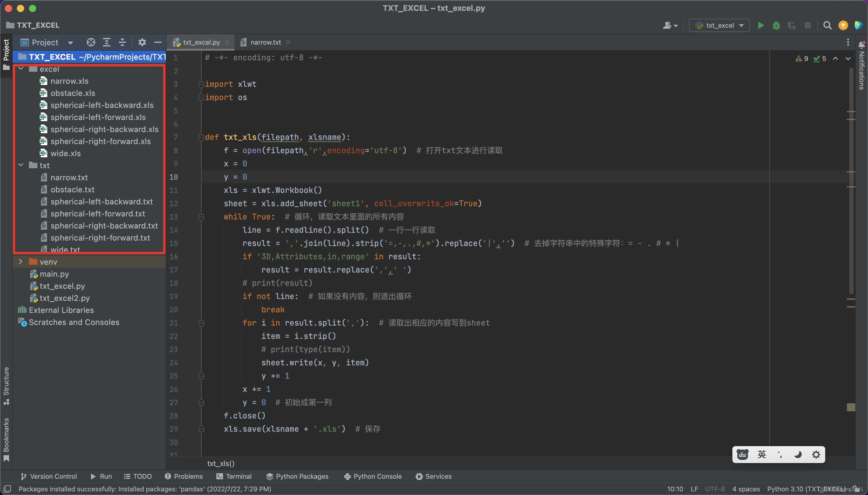The image size is (868, 495).
Task: Open txt_excel run configuration dropdown
Action: [x=719, y=26]
